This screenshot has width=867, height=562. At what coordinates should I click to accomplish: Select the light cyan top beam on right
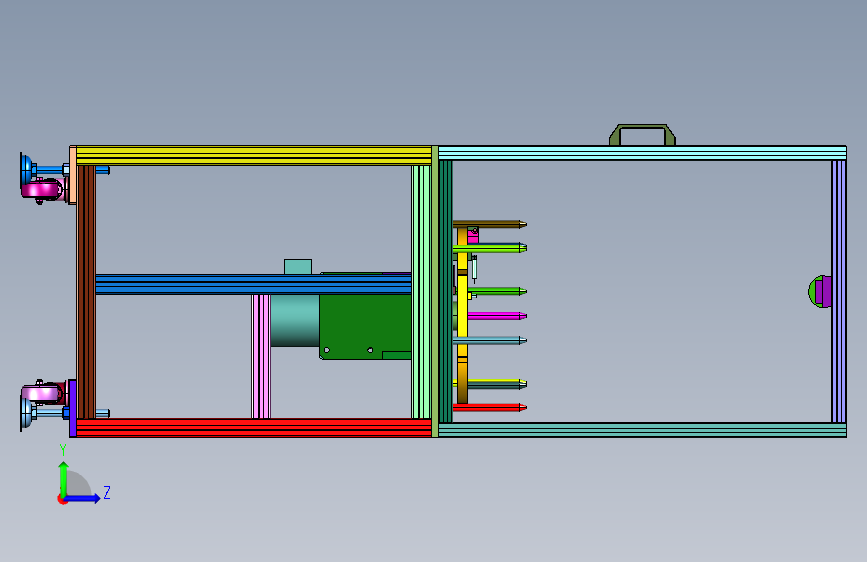[x=642, y=153]
